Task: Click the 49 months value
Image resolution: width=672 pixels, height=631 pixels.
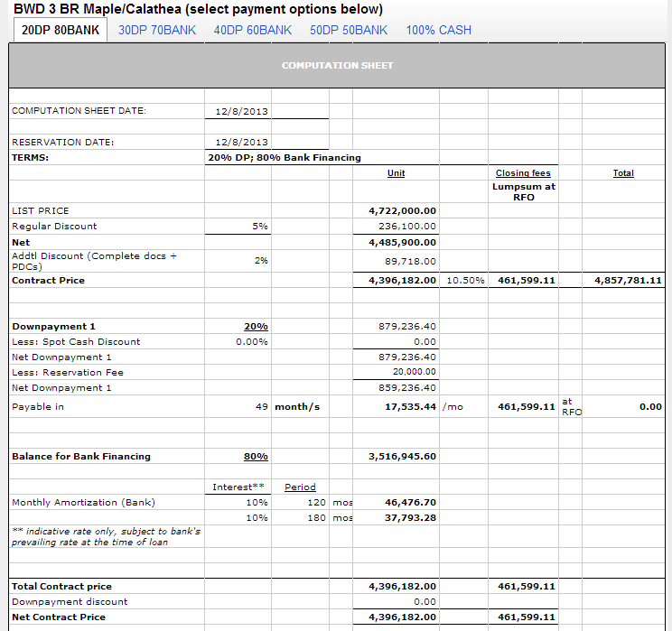Action: pos(262,407)
